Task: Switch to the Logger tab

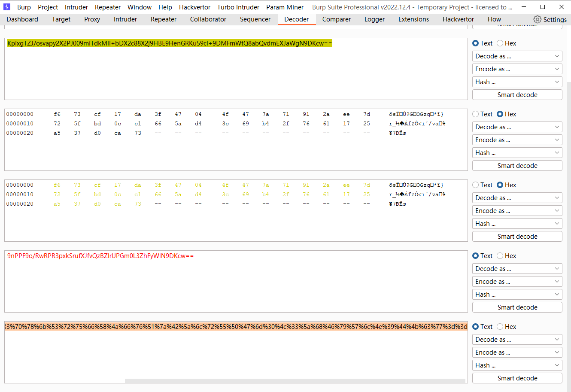Action: (x=374, y=19)
